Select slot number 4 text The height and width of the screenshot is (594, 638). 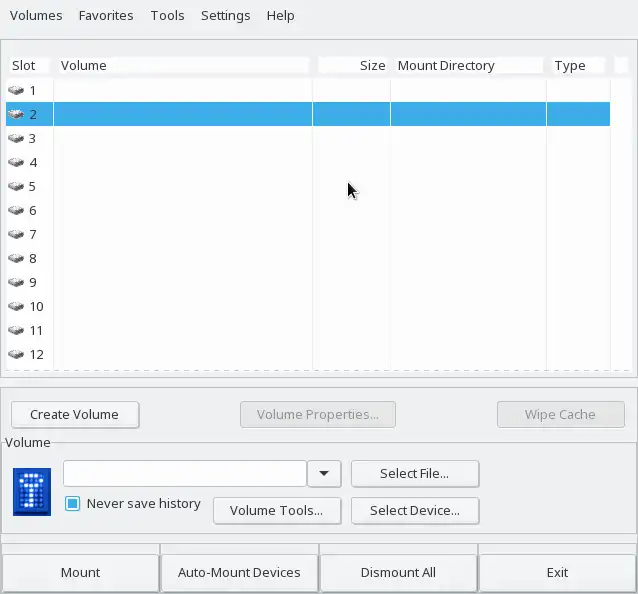33,163
